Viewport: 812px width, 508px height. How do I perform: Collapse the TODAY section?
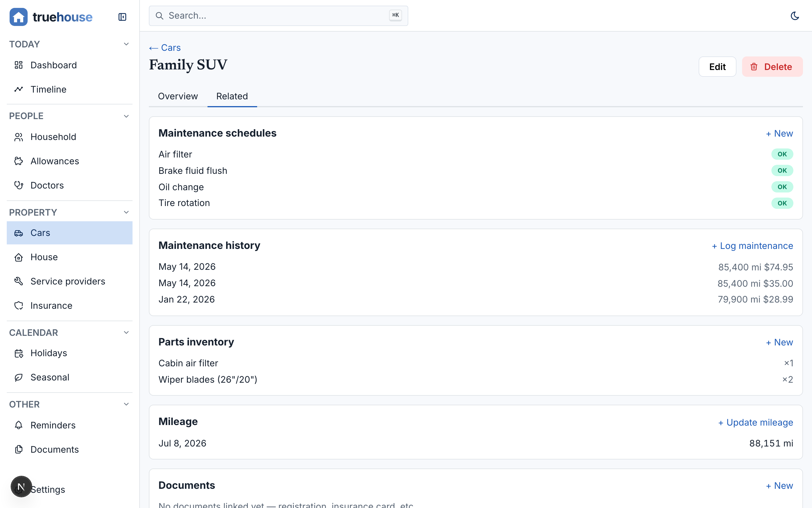(x=126, y=44)
